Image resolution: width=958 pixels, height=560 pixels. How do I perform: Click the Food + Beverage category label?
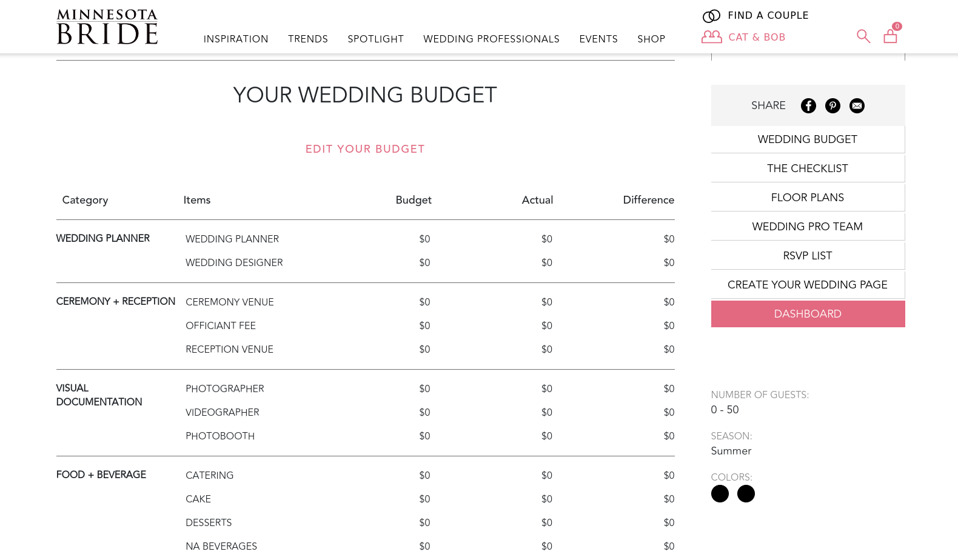[101, 475]
